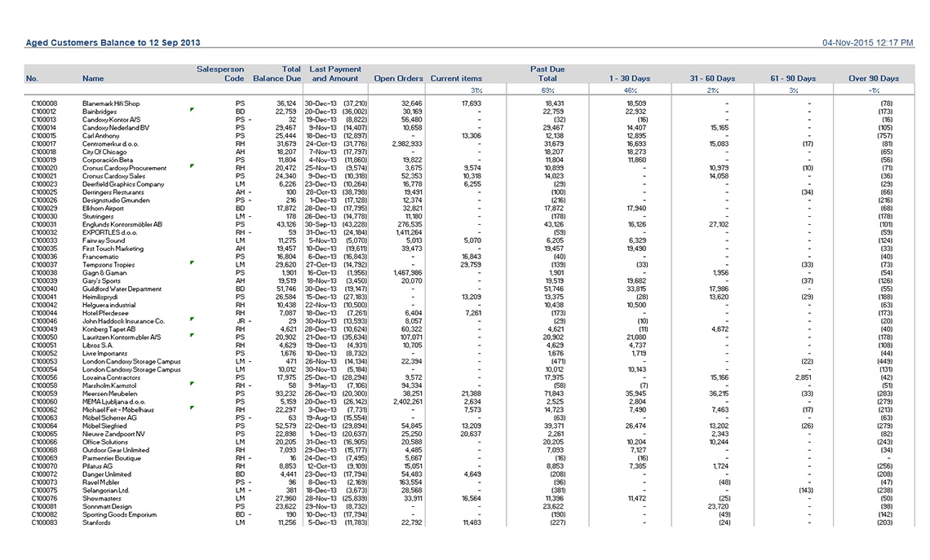Select the 'Current items' column header
Viewport: 930px width, 560px height.
click(456, 78)
